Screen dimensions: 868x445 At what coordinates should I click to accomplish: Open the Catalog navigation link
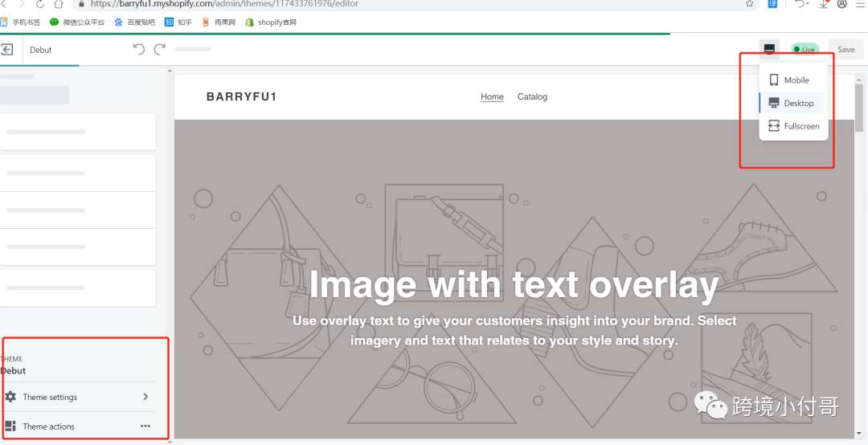533,97
